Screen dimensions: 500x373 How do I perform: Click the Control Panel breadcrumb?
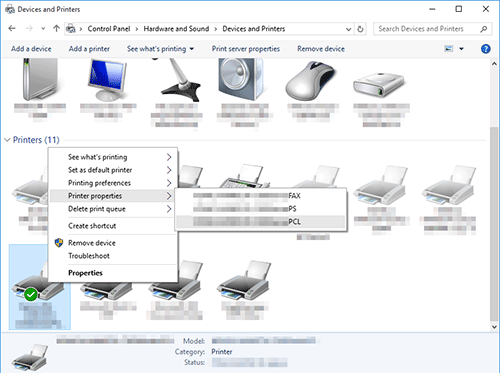click(109, 29)
